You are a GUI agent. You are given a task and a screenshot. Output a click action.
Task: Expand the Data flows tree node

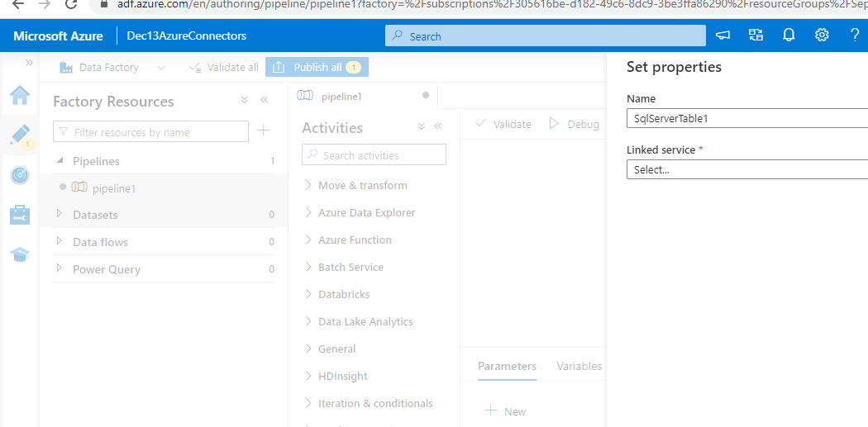pyautogui.click(x=60, y=241)
